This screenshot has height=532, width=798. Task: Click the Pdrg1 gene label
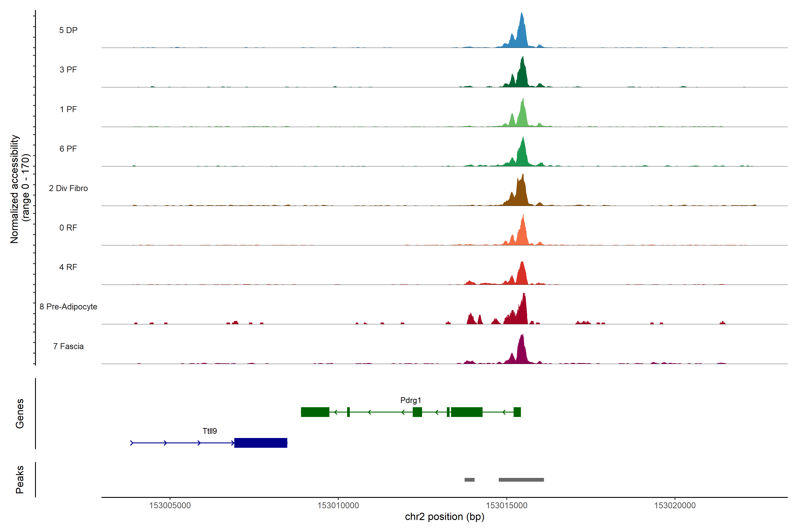click(x=411, y=400)
